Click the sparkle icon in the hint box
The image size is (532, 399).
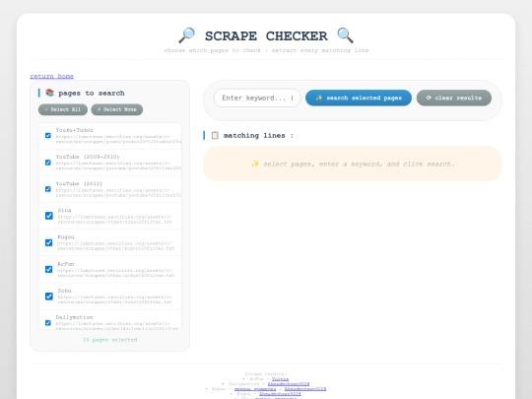(x=255, y=164)
